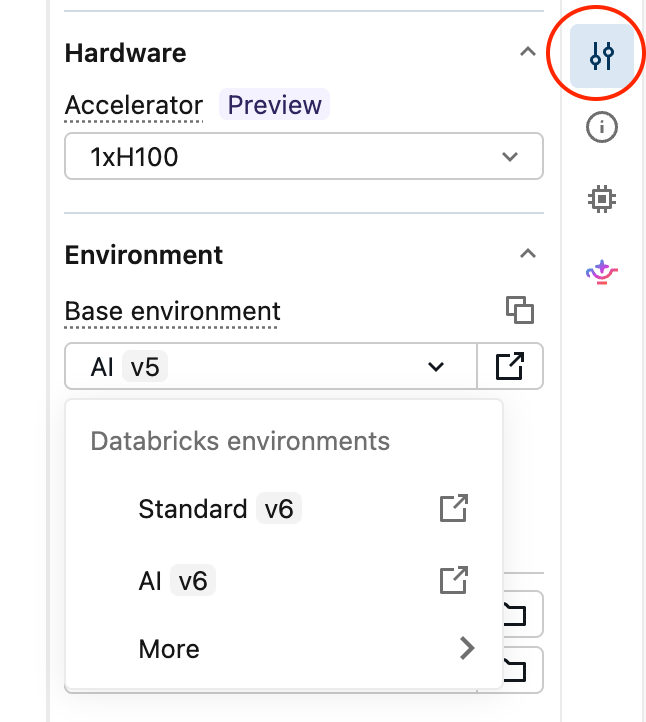Image resolution: width=646 pixels, height=722 pixels.
Task: Open the More environments menu item
Action: click(x=284, y=649)
